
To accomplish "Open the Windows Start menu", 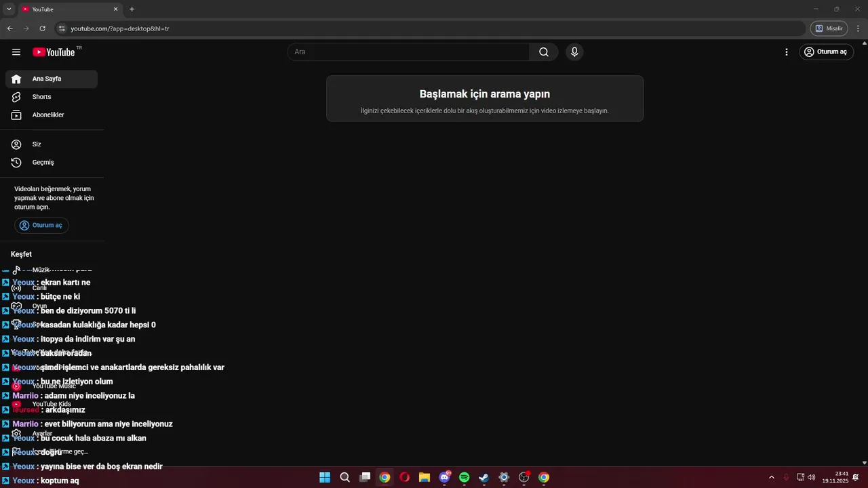I will [x=325, y=477].
